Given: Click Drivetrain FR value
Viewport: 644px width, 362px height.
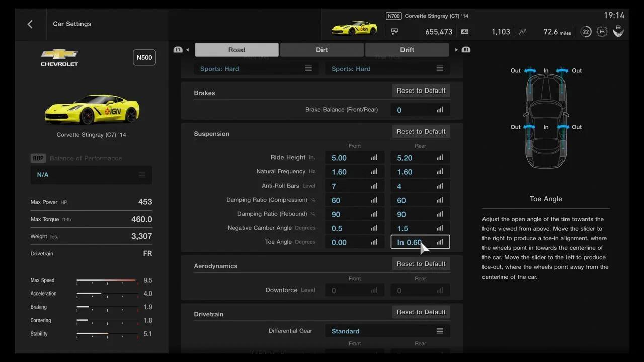Looking at the screenshot, I should tap(147, 254).
